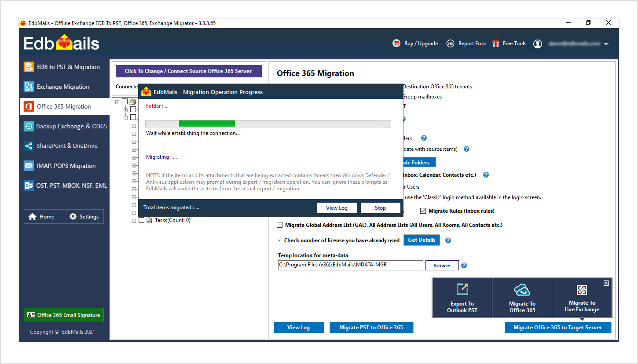Close the migration target options popup
This screenshot has height=364, width=638.
pyautogui.click(x=606, y=283)
